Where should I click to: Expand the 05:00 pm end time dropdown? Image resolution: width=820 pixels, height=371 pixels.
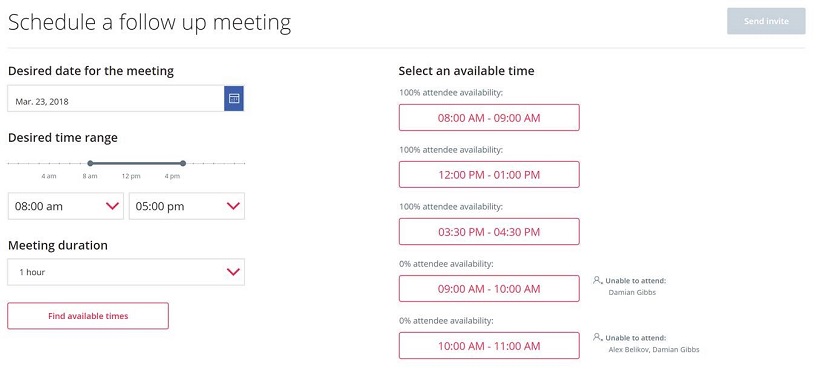click(x=187, y=206)
